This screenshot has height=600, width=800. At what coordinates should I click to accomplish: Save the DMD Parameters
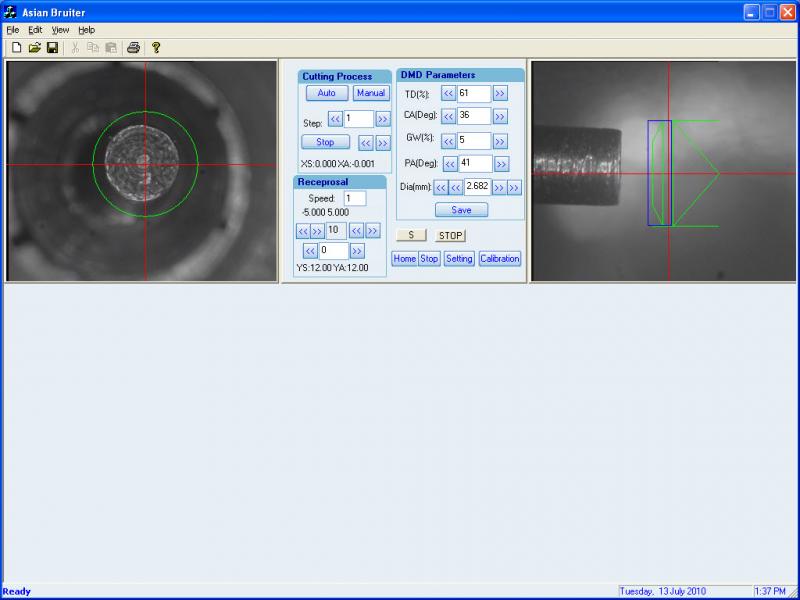pos(461,210)
